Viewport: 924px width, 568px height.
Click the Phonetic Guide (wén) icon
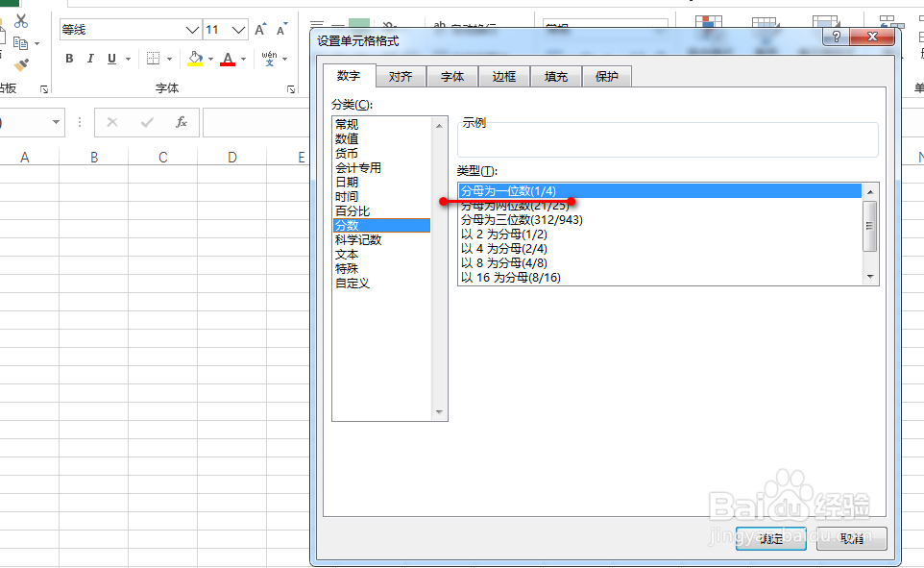pos(270,60)
